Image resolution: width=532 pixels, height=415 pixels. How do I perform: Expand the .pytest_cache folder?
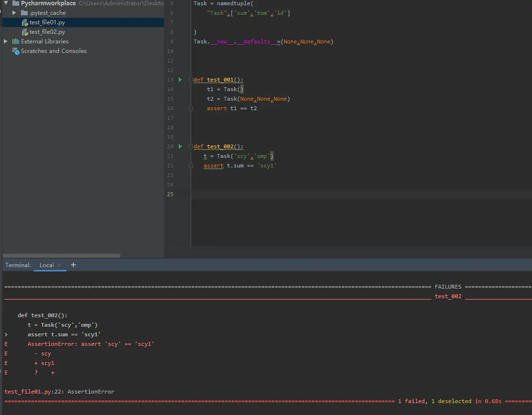14,12
